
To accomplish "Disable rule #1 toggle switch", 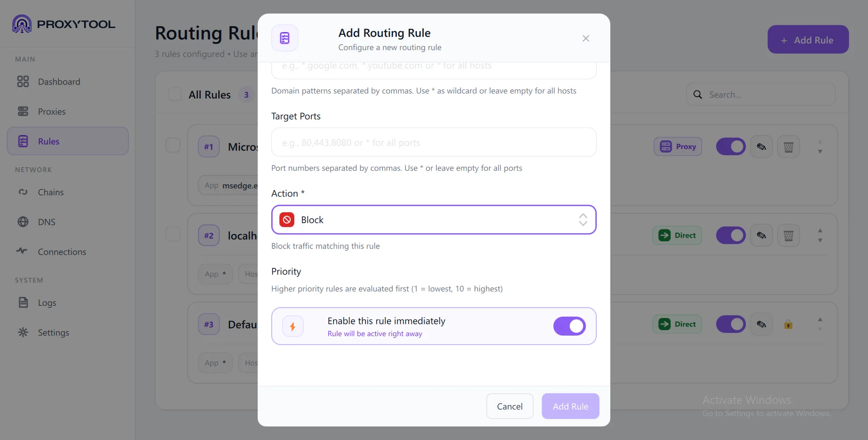I will tap(731, 146).
